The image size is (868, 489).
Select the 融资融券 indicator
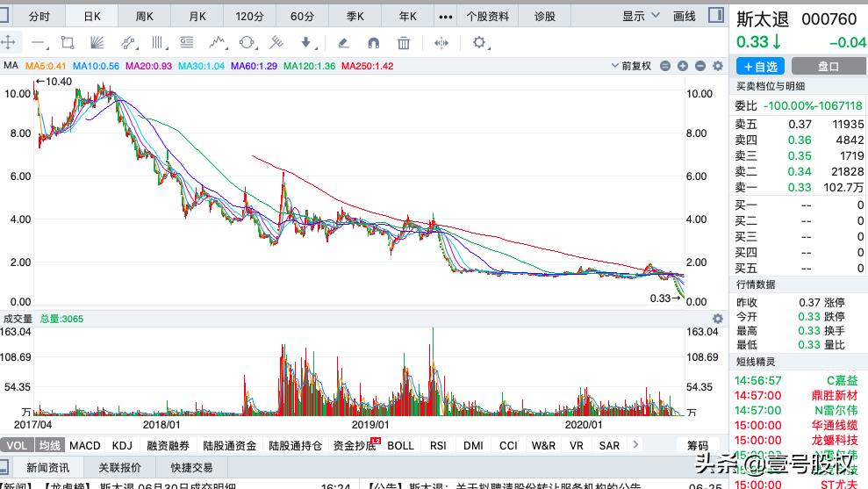point(168,445)
